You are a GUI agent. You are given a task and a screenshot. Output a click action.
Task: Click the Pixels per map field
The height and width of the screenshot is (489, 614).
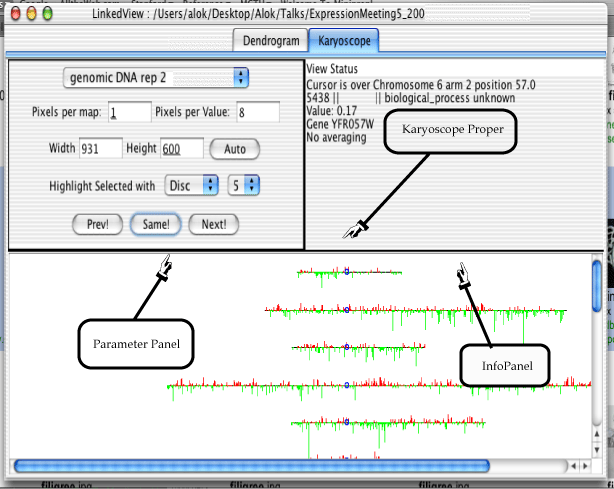point(130,112)
